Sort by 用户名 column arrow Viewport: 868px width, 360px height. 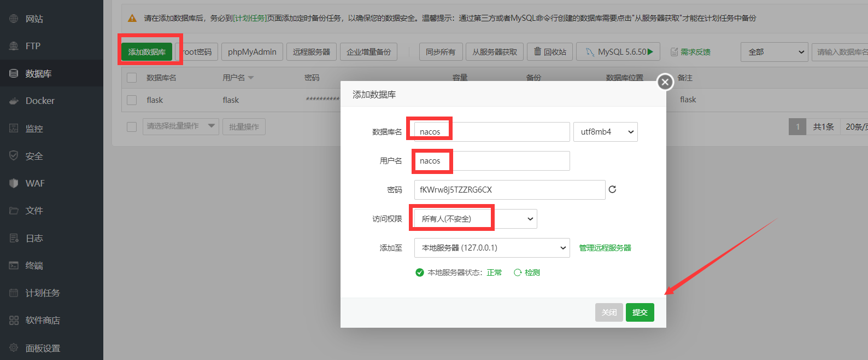tap(251, 78)
